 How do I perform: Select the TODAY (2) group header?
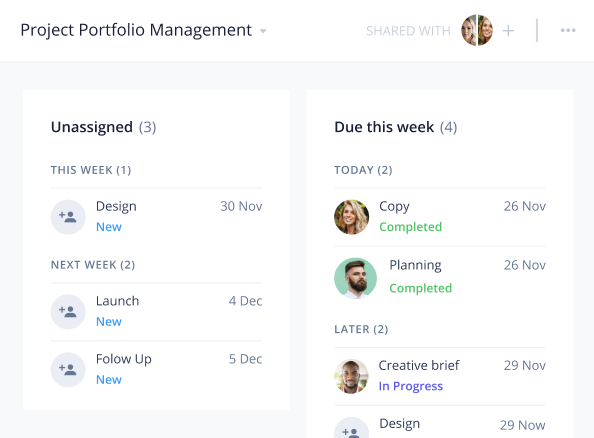pyautogui.click(x=363, y=170)
